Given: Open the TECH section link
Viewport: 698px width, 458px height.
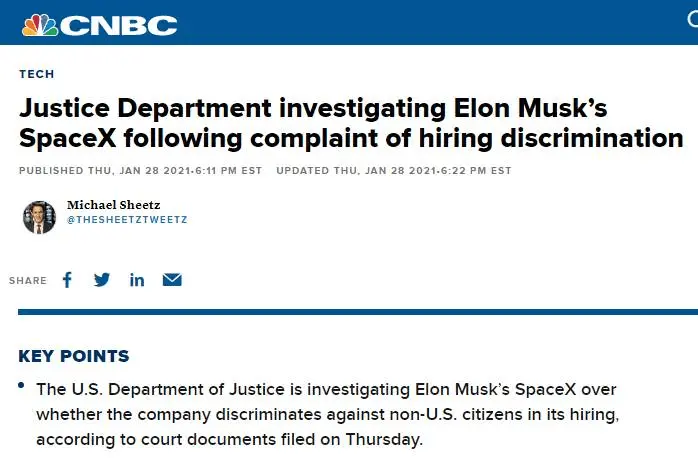Looking at the screenshot, I should point(36,74).
